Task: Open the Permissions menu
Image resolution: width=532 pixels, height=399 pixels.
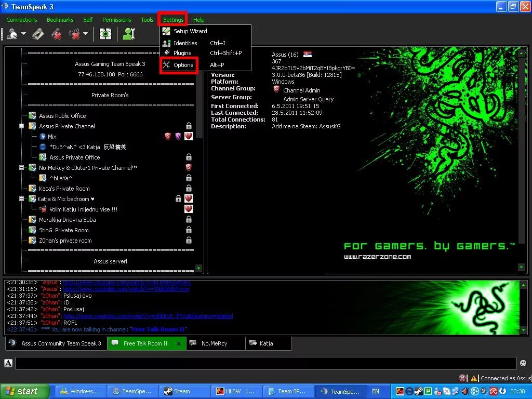Action: (117, 20)
